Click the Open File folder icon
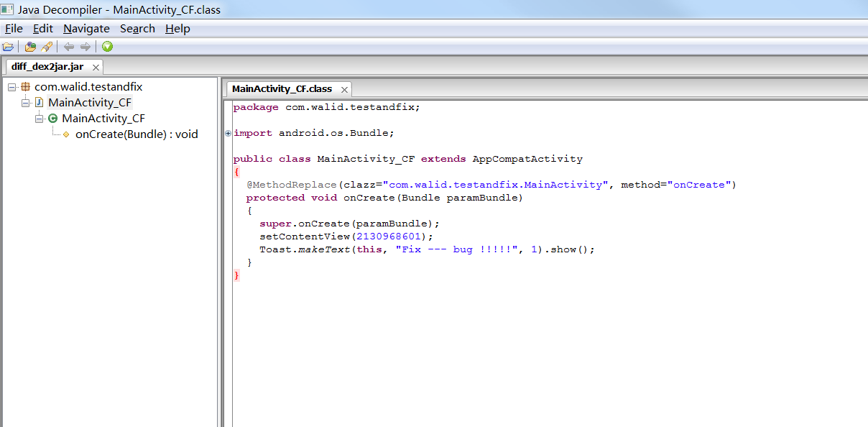The width and height of the screenshot is (868, 427). 9,47
